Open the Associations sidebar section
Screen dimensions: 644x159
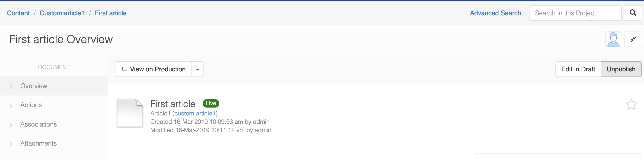[38, 124]
